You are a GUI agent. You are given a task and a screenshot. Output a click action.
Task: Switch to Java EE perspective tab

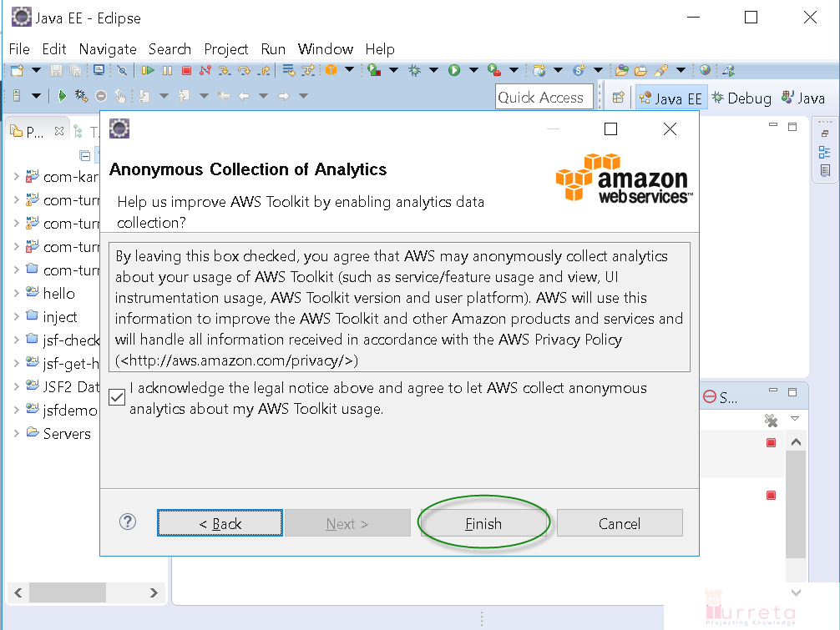tap(671, 98)
